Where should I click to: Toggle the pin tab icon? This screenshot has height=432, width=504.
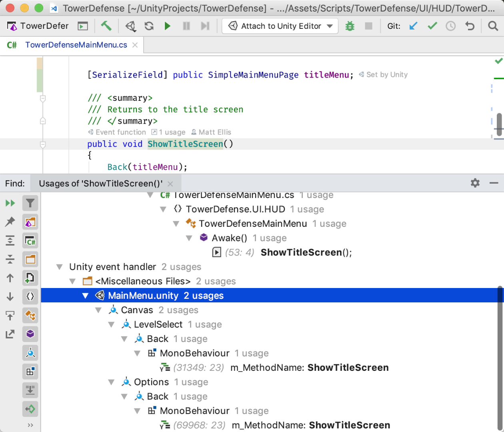10,222
